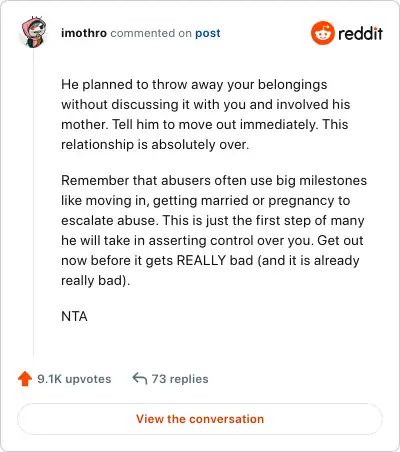Image resolution: width=400 pixels, height=452 pixels.
Task: Select the 9.1K upvotes count
Action: pos(74,379)
